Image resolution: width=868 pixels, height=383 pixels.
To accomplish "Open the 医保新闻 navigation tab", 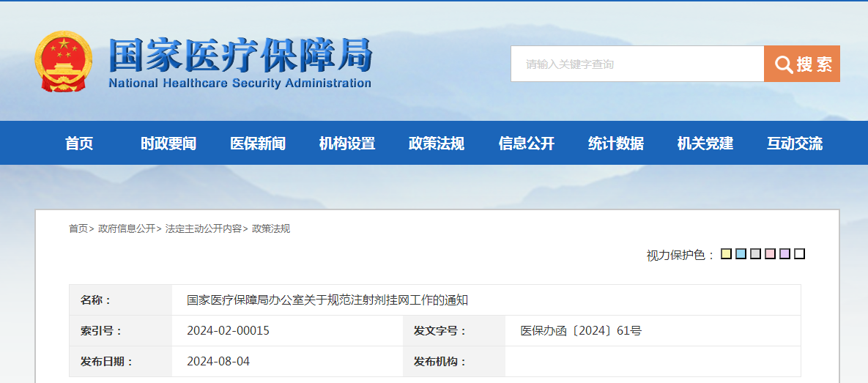I will coord(258,144).
